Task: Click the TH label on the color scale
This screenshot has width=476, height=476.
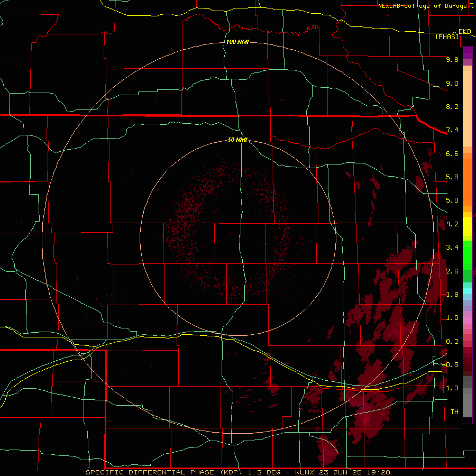Action: [454, 412]
